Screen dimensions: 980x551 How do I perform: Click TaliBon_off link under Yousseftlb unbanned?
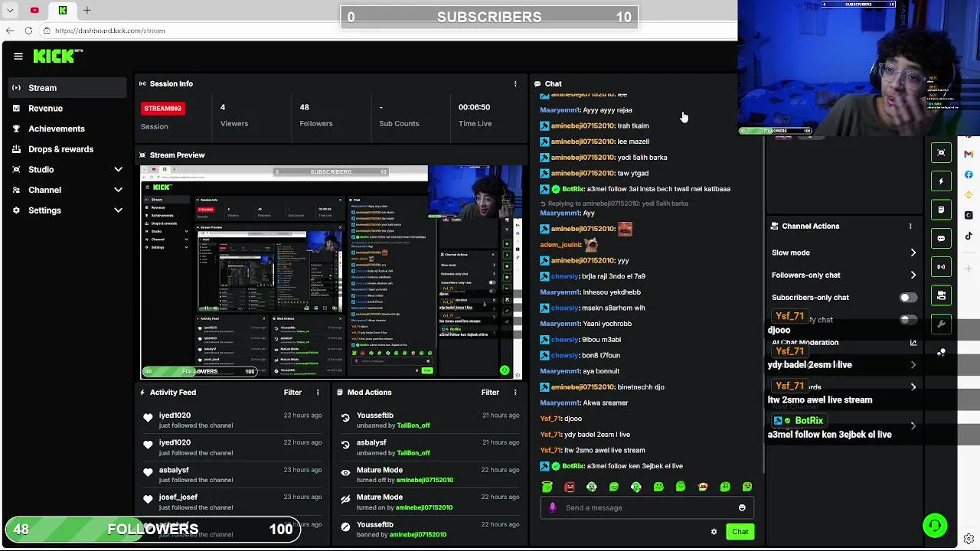[413, 425]
